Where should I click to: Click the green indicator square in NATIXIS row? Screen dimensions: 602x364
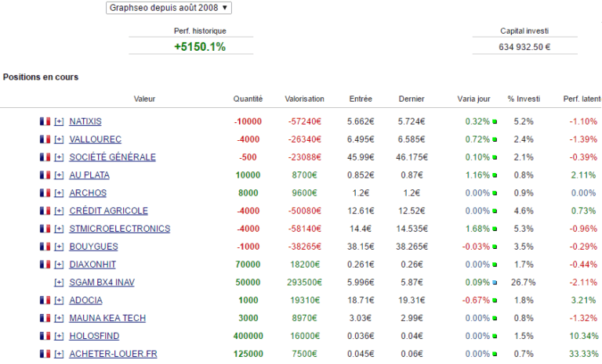click(x=495, y=122)
